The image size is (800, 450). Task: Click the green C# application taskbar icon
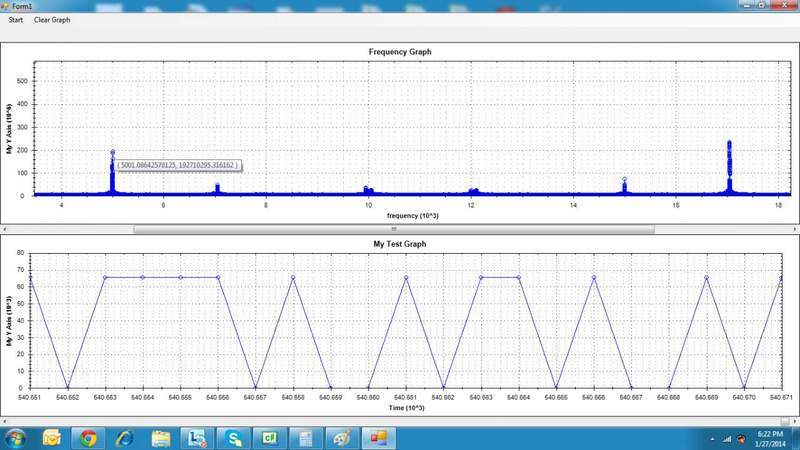269,437
